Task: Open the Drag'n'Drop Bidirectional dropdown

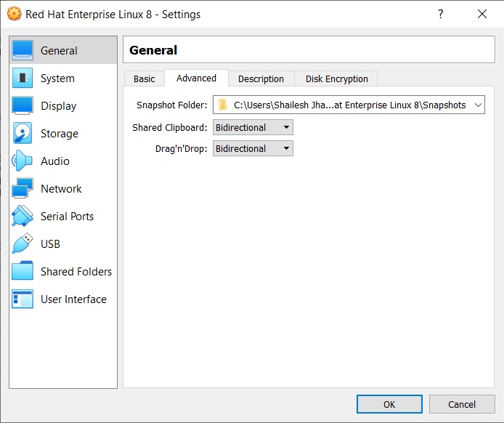Action: (x=253, y=148)
